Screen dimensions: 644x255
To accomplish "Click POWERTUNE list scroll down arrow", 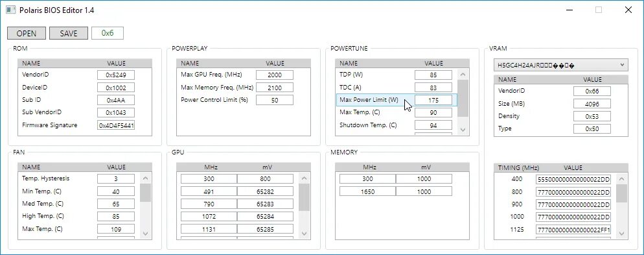I will point(463,130).
